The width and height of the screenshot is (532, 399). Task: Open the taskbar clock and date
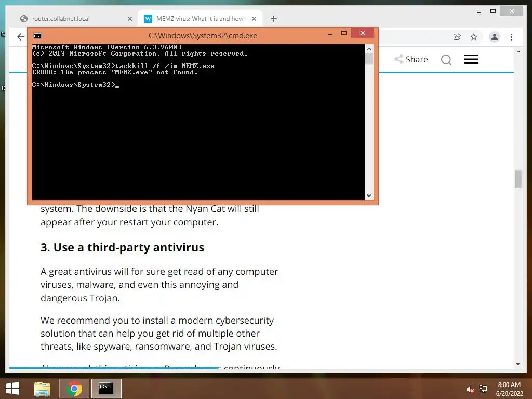coord(509,389)
